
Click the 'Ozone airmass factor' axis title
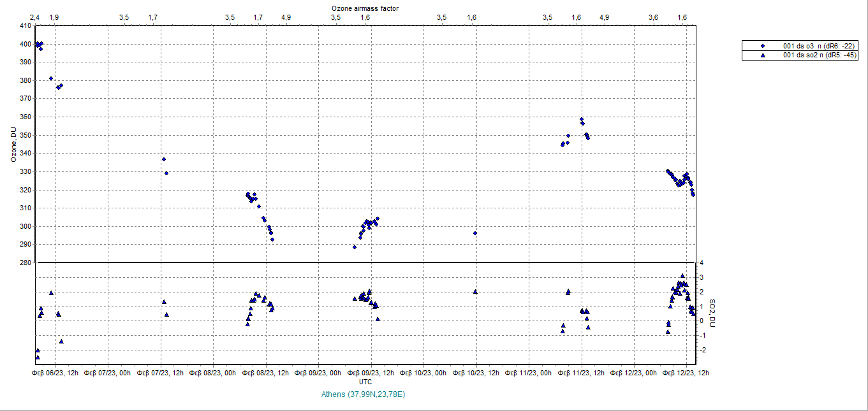365,8
